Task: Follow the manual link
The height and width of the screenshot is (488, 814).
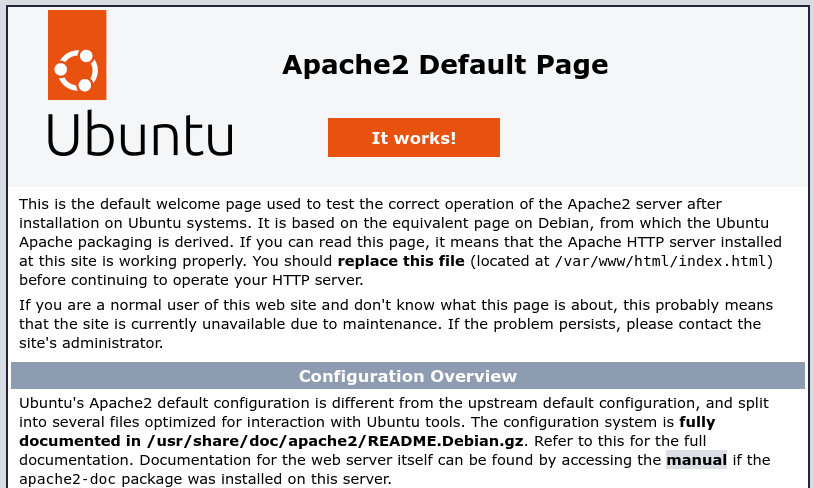Action: (x=696, y=460)
